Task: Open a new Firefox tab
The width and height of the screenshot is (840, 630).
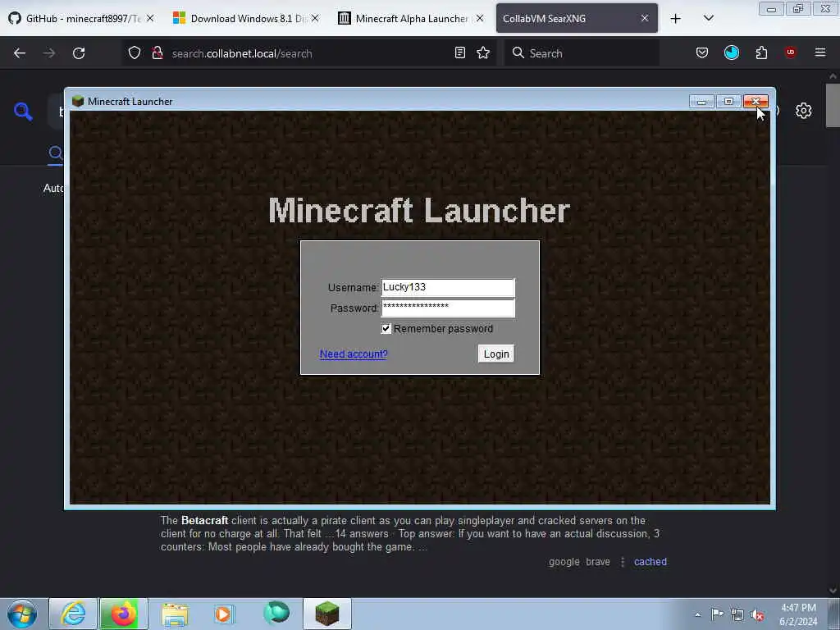Action: coord(676,19)
